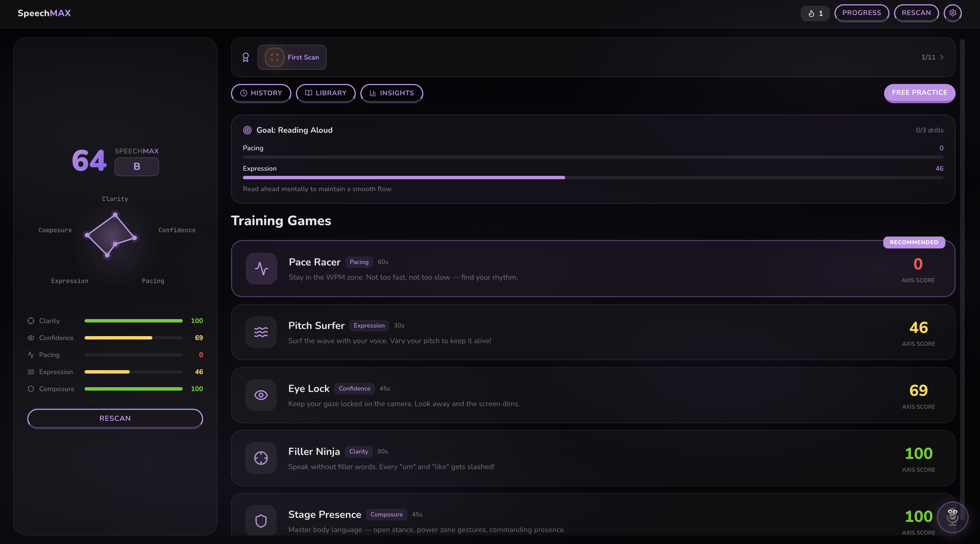
Task: Click the Expression goal progress bar
Action: click(x=593, y=178)
